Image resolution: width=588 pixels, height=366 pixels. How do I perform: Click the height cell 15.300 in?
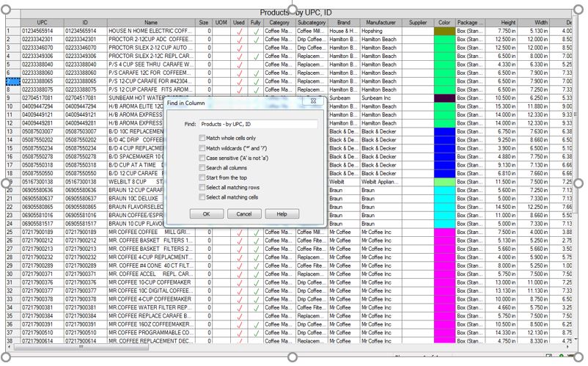click(x=501, y=106)
